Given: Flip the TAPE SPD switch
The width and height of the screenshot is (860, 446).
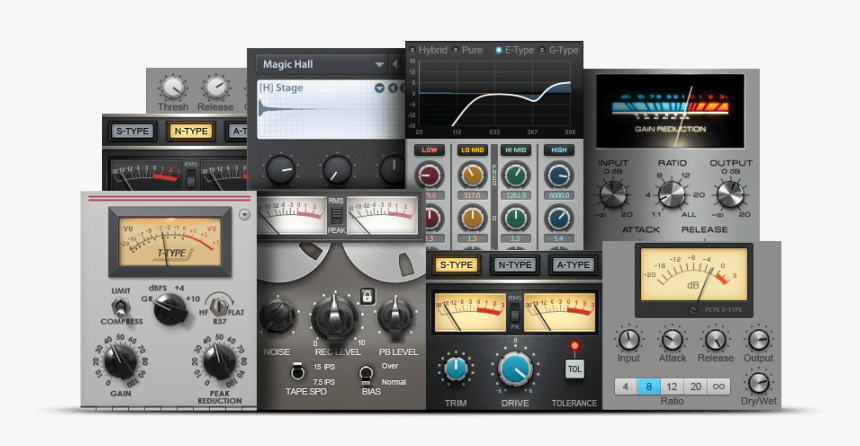Looking at the screenshot, I should (297, 372).
